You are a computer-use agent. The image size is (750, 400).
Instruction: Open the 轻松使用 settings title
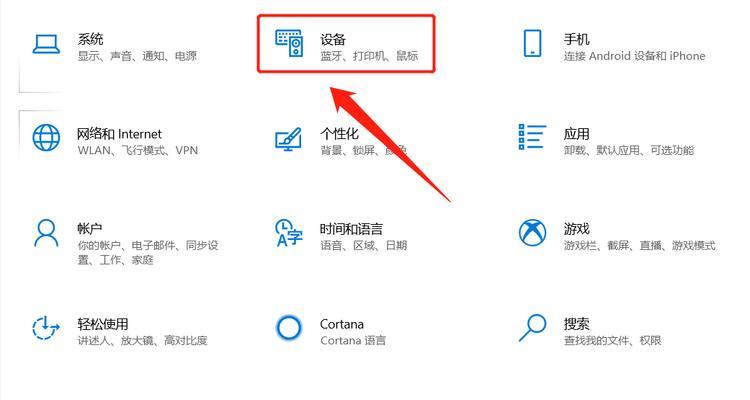tap(103, 324)
